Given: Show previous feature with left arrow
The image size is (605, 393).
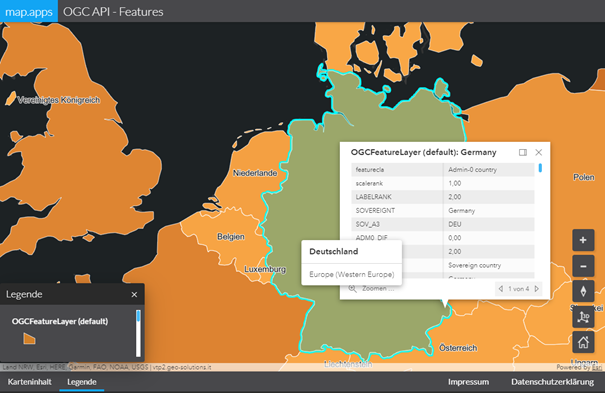Looking at the screenshot, I should [x=500, y=288].
